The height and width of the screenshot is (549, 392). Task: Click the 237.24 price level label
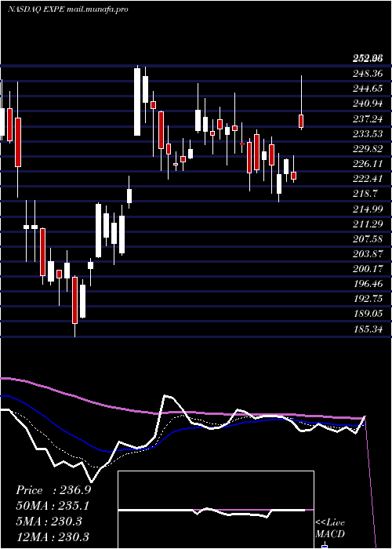[368, 119]
